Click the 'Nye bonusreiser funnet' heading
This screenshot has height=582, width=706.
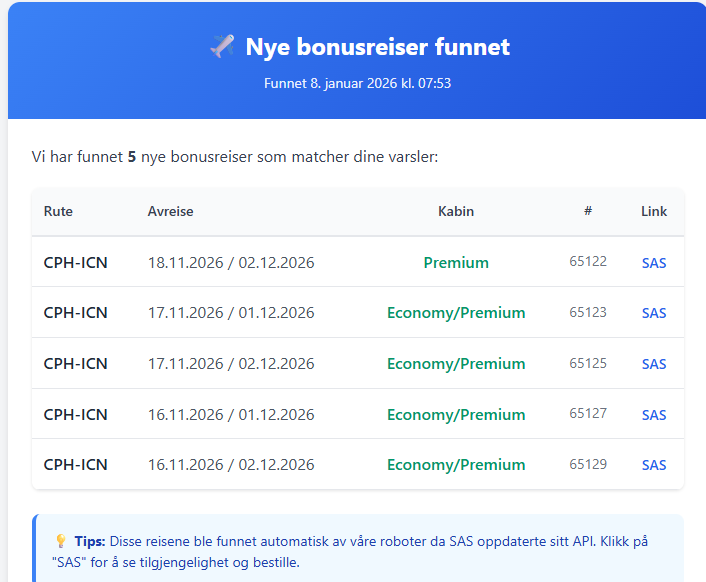point(378,47)
